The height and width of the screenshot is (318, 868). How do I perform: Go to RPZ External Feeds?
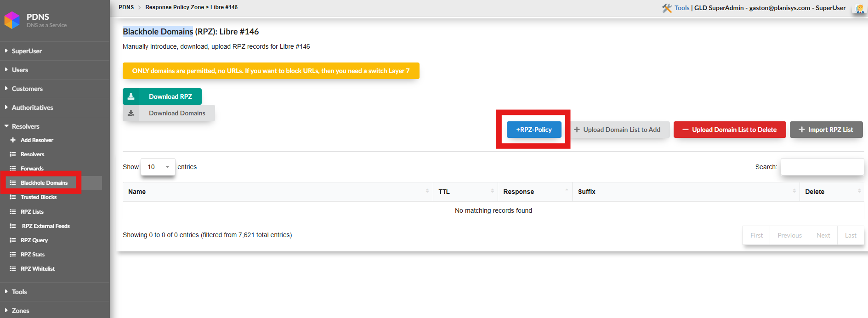click(x=45, y=226)
